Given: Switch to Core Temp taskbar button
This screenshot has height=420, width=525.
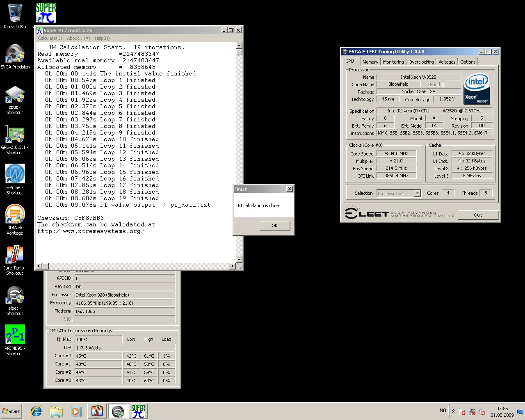Looking at the screenshot, I should click(x=97, y=411).
